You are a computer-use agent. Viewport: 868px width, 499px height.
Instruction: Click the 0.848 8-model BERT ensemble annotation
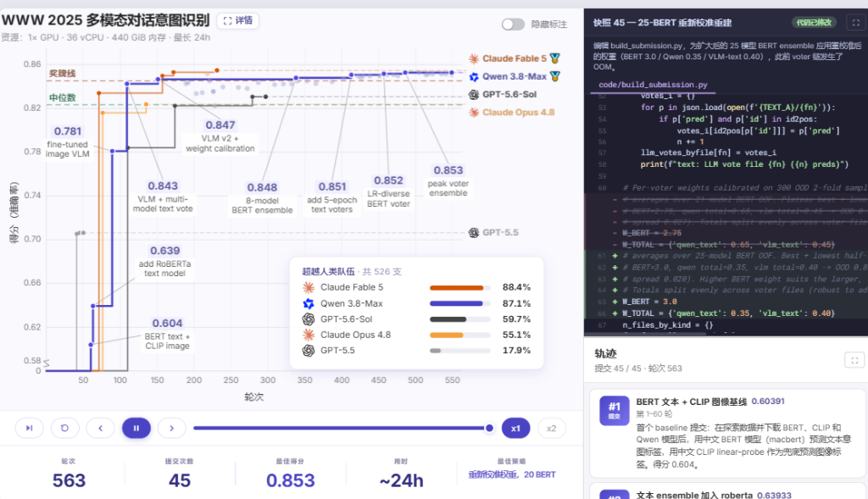point(262,198)
